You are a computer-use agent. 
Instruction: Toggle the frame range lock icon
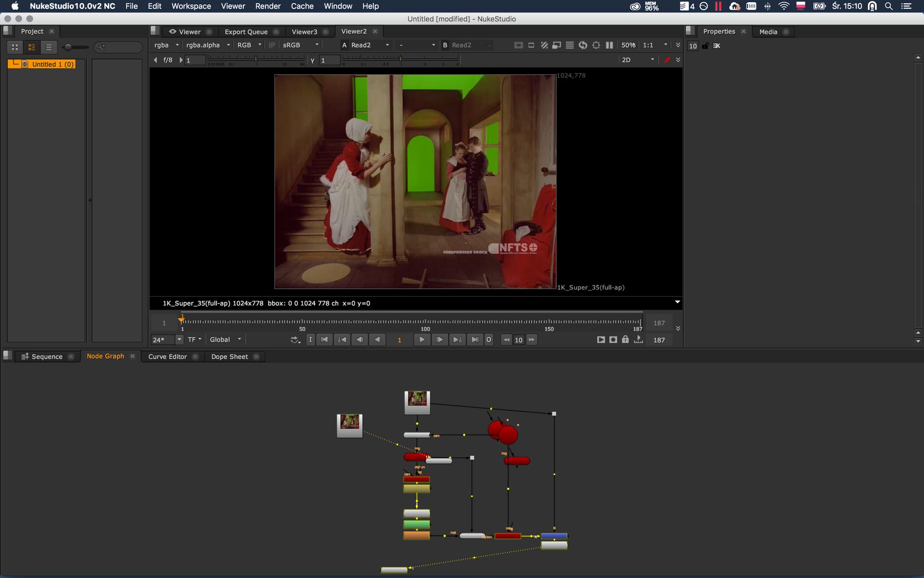(625, 340)
